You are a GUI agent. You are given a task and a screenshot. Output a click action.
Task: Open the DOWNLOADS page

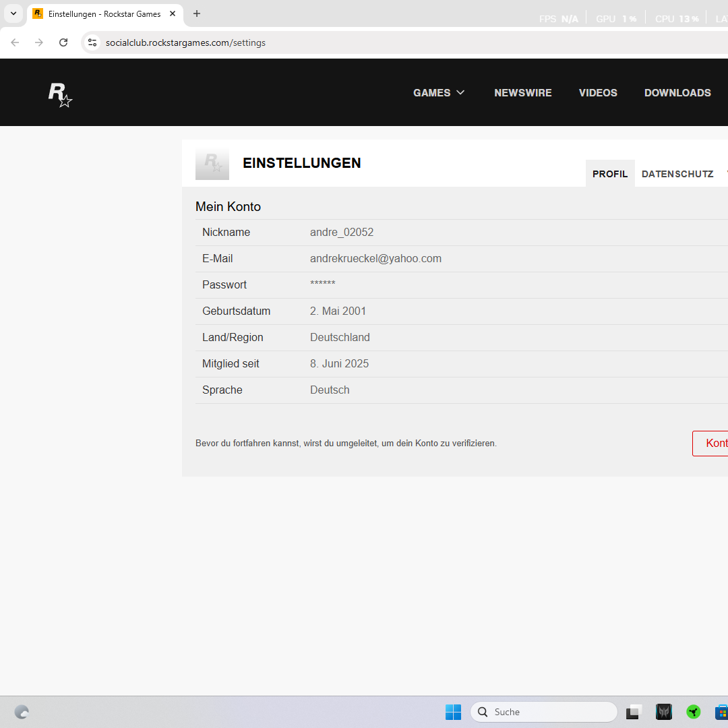coord(677,93)
